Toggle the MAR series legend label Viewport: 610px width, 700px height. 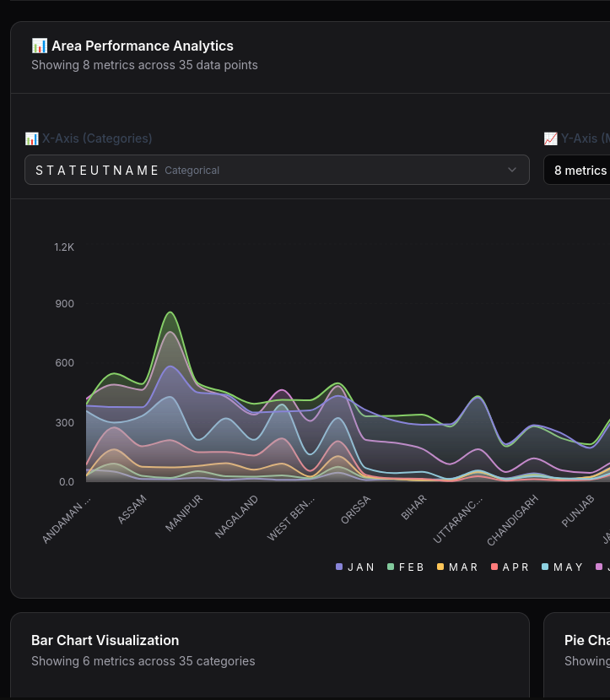click(463, 567)
